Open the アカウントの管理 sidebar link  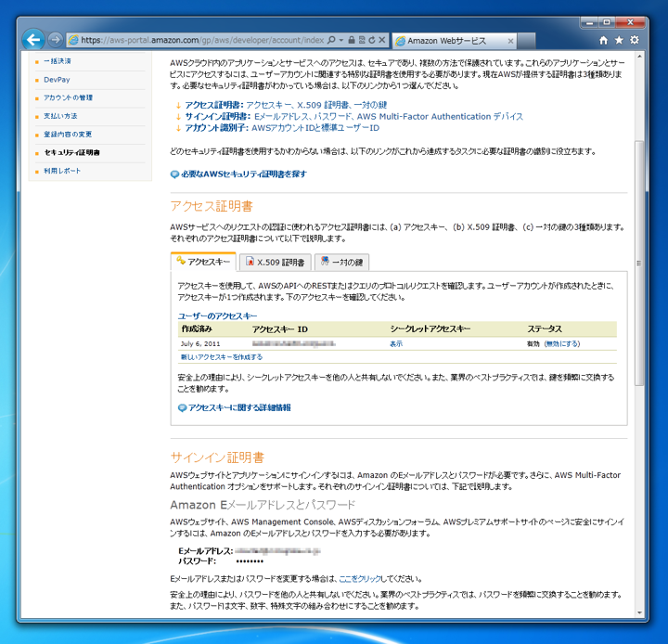point(68,97)
